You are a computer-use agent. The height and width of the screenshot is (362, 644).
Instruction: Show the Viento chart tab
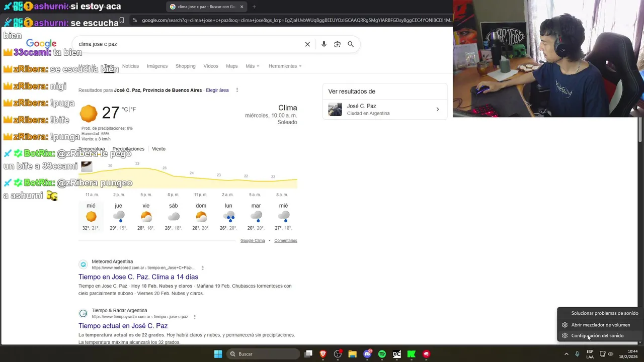tap(158, 149)
